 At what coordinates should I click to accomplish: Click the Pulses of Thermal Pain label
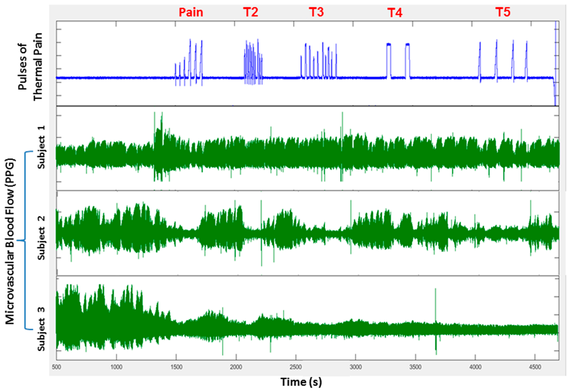[30, 67]
